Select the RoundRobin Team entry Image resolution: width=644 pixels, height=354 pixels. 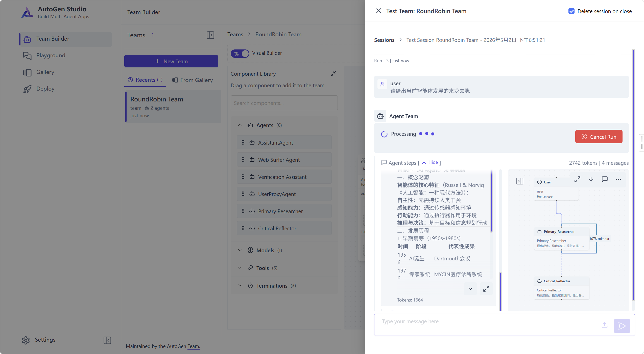(x=173, y=107)
